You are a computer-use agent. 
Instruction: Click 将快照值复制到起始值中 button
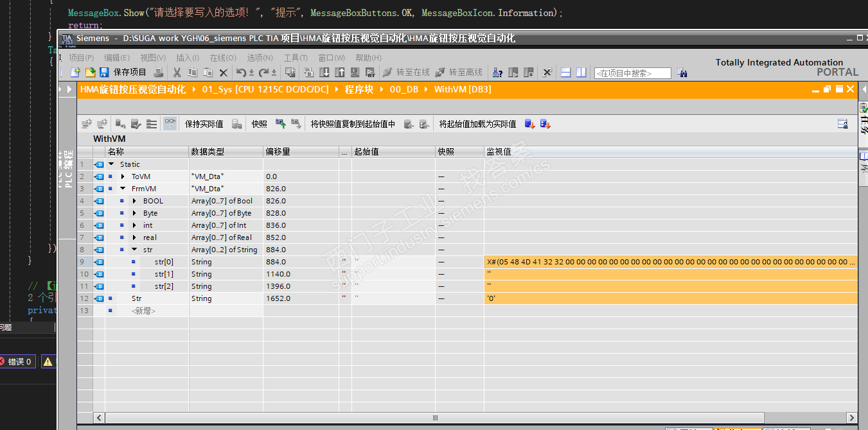click(353, 124)
